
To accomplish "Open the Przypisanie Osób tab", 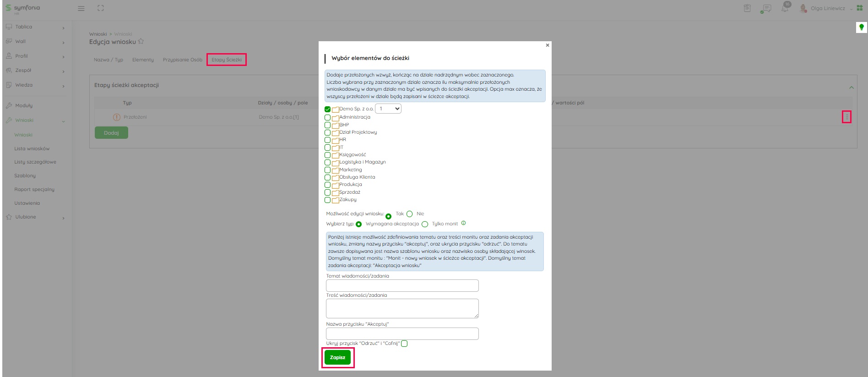I will click(x=182, y=60).
